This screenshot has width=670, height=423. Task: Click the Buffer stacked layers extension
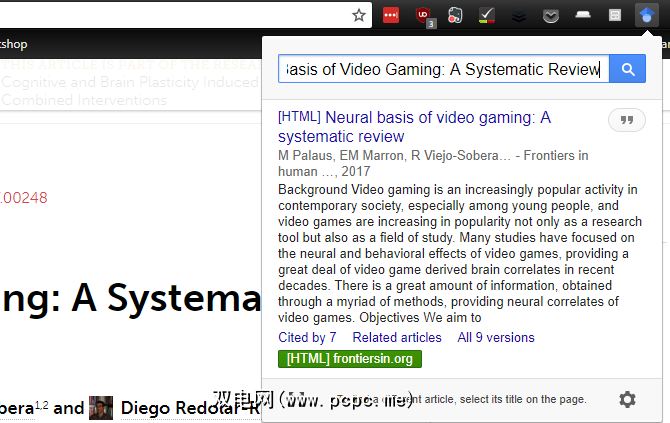point(519,15)
